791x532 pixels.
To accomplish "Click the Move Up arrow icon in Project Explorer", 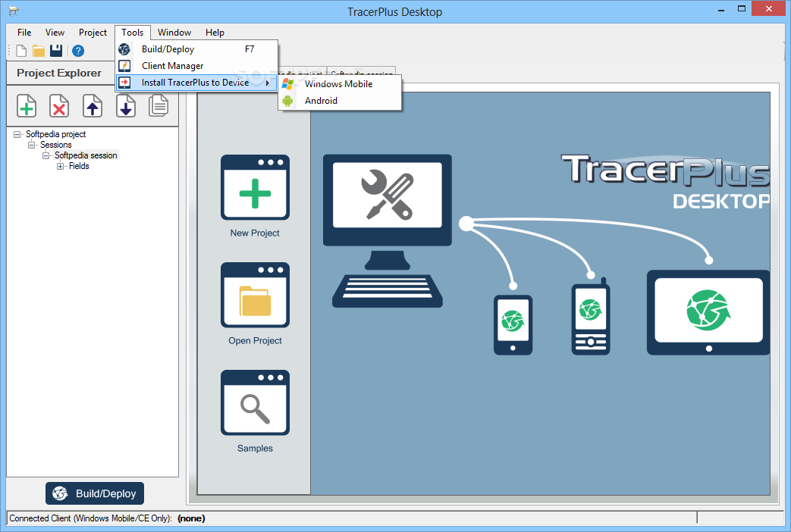I will (93, 106).
